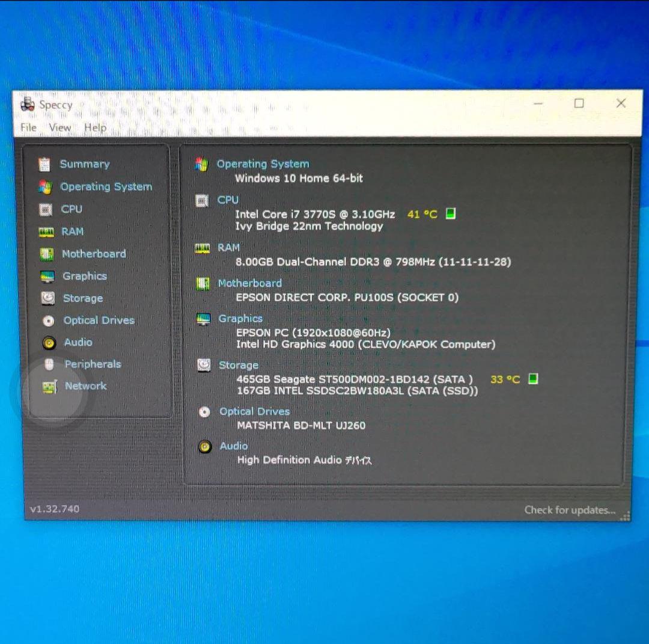Screen dimensions: 649x644
Task: Select the CPU chip icon in sidebar
Action: [46, 209]
